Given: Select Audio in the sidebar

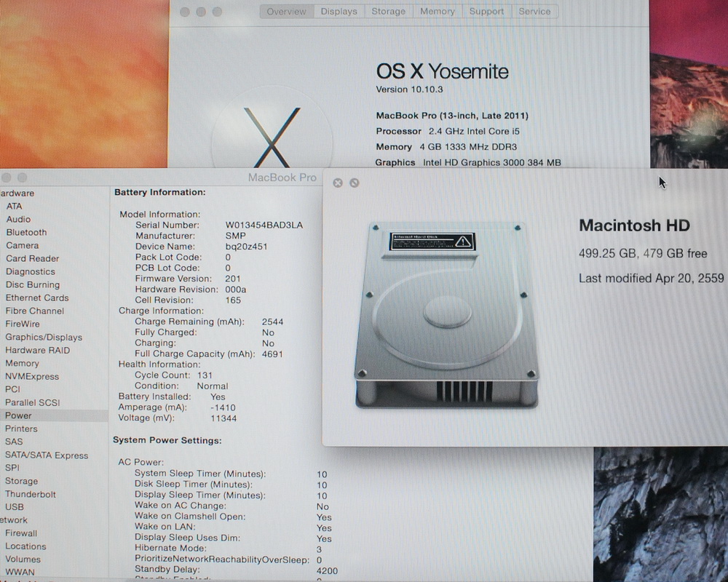Looking at the screenshot, I should click(19, 219).
